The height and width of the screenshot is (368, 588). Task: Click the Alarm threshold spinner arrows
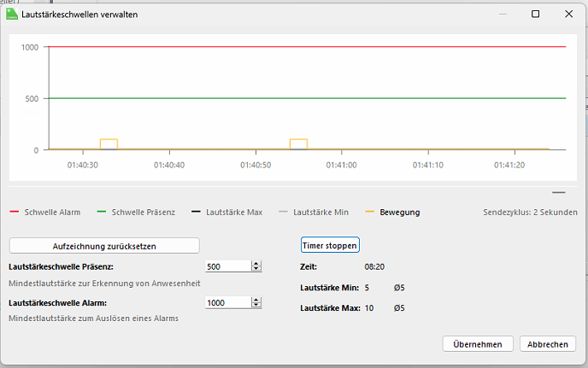[x=256, y=302]
